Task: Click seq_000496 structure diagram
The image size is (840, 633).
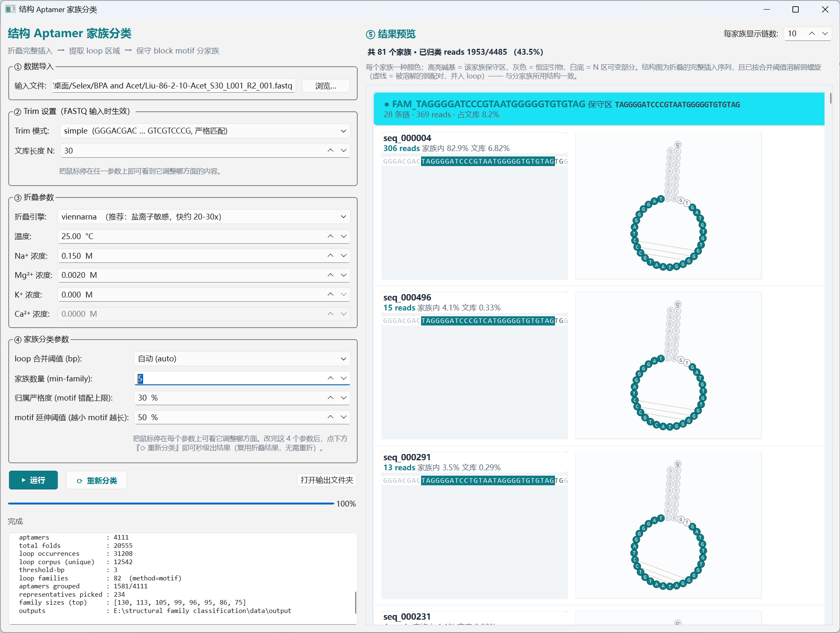Action: point(668,366)
